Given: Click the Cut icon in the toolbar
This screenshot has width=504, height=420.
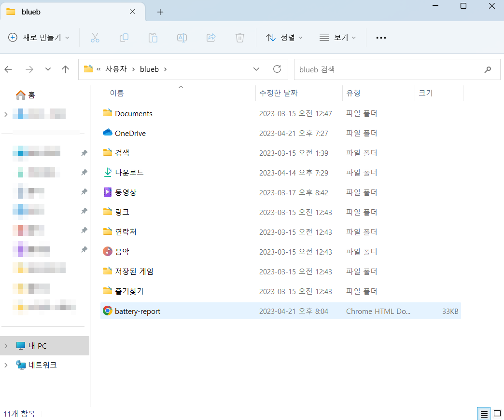Looking at the screenshot, I should click(x=95, y=37).
